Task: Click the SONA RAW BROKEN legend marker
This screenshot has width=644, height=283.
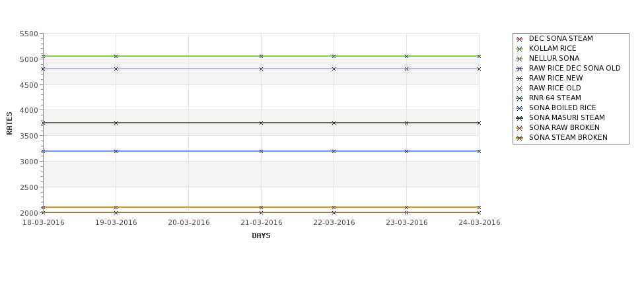Action: [520, 128]
